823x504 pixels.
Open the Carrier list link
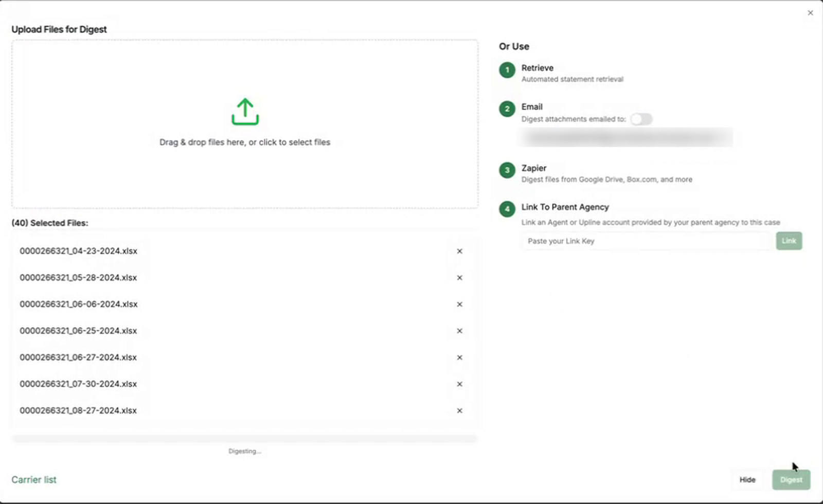(34, 480)
